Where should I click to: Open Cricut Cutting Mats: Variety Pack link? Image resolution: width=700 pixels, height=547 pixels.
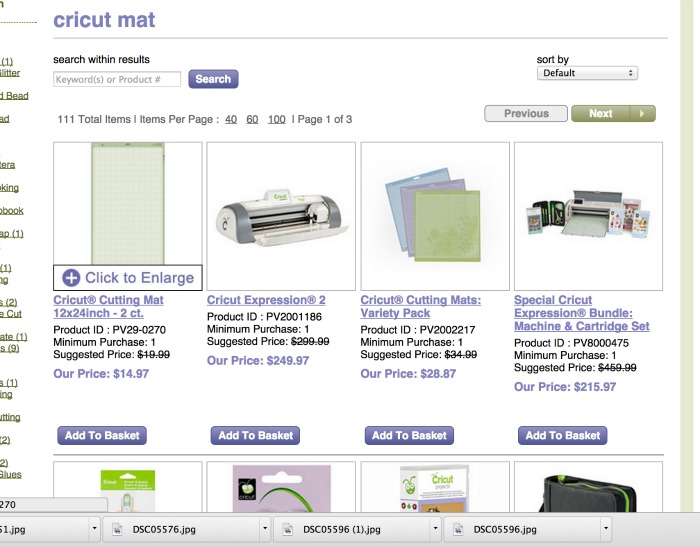420,306
